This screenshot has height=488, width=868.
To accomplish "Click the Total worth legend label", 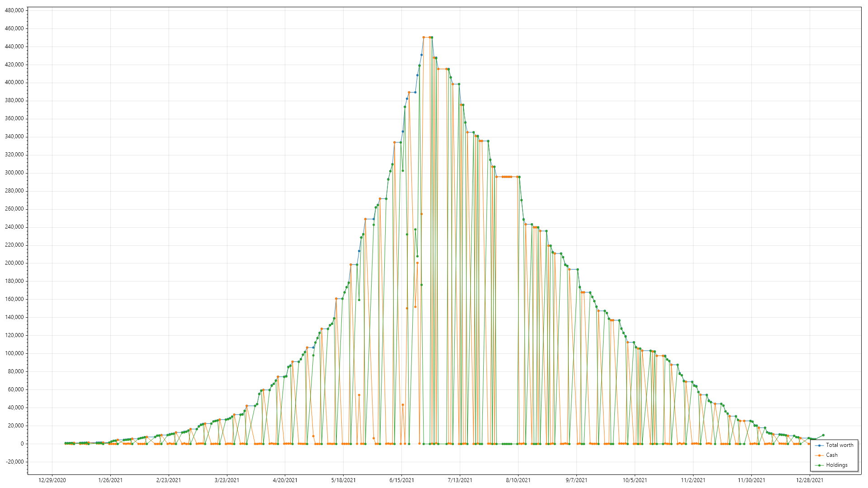I will tap(840, 445).
